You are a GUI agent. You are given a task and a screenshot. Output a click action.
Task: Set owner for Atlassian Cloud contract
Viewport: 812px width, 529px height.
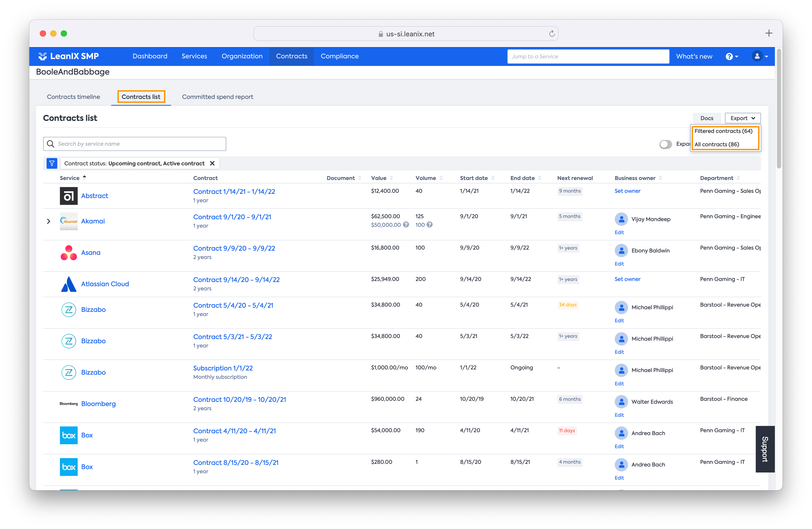pos(627,279)
